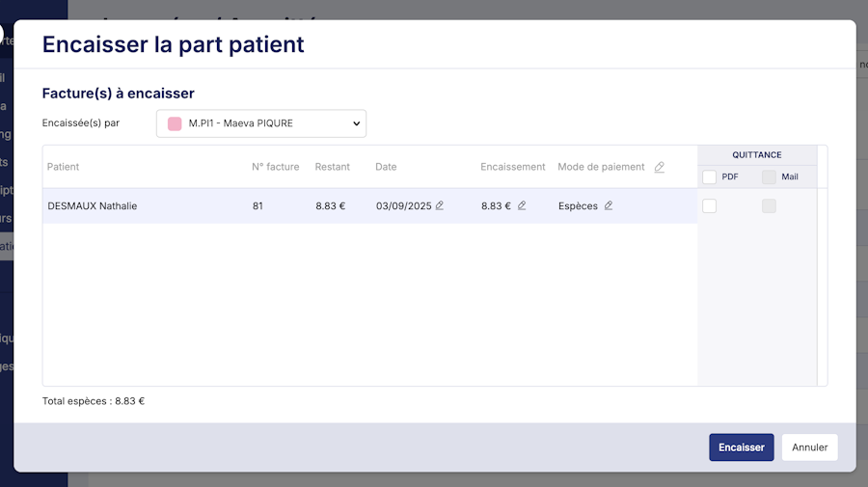Click the dropdown chevron next to Maeva PIQURE
The height and width of the screenshot is (487, 868).
point(356,123)
